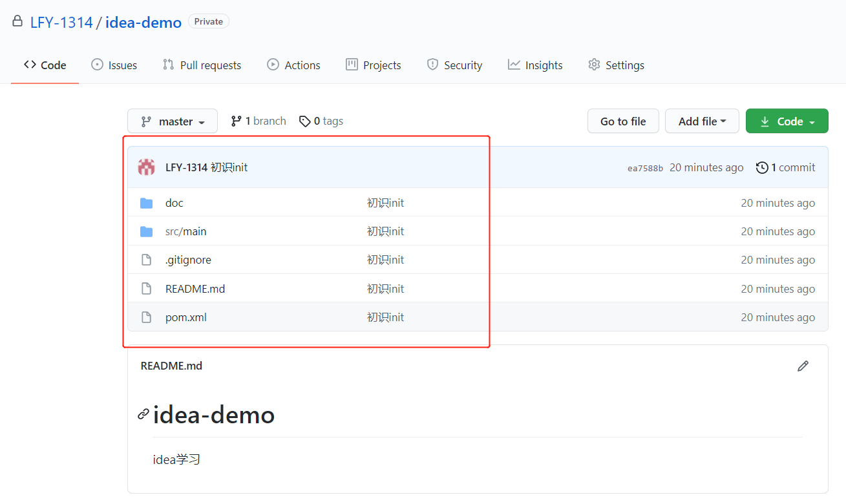The image size is (846, 504).
Task: Click '20 minutes ago' in the .gitignore row
Action: click(x=778, y=260)
